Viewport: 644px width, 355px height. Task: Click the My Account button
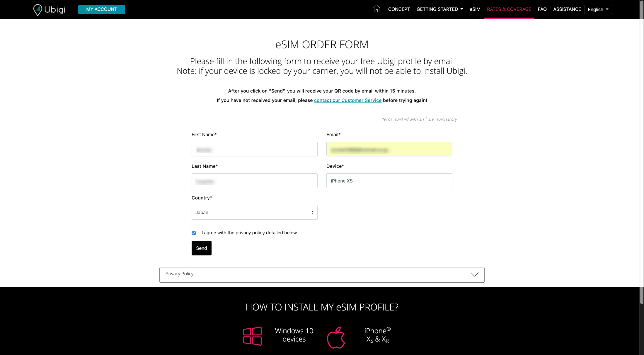click(102, 9)
